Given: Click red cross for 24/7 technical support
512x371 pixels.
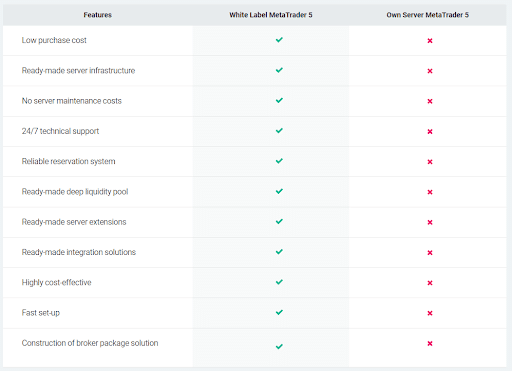Looking at the screenshot, I should pos(430,132).
